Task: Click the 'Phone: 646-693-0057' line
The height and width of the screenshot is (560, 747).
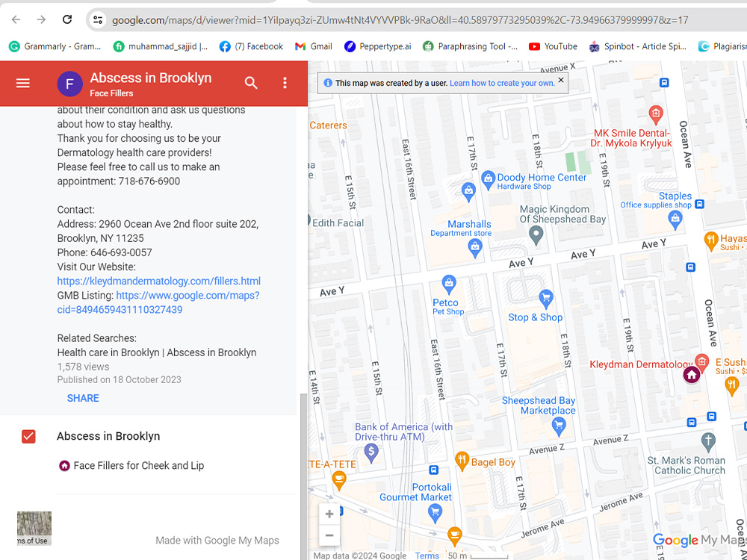Action: (105, 252)
